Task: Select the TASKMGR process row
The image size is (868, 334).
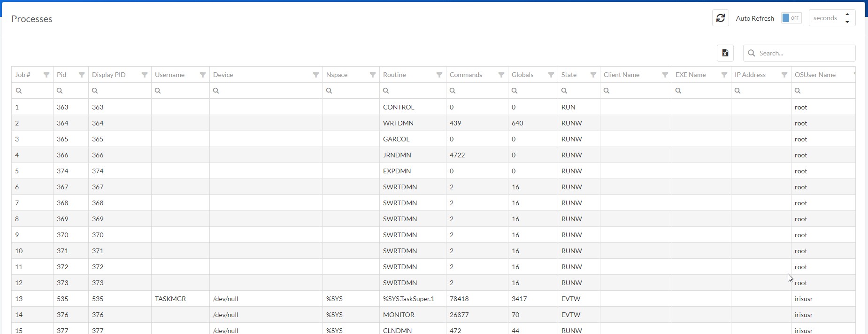Action: point(170,299)
